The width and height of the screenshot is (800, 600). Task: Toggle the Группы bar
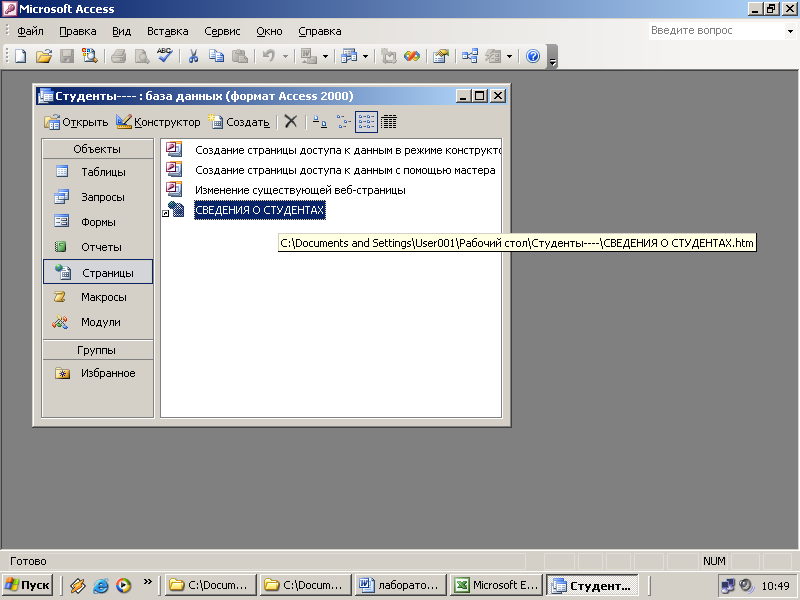coord(97,350)
